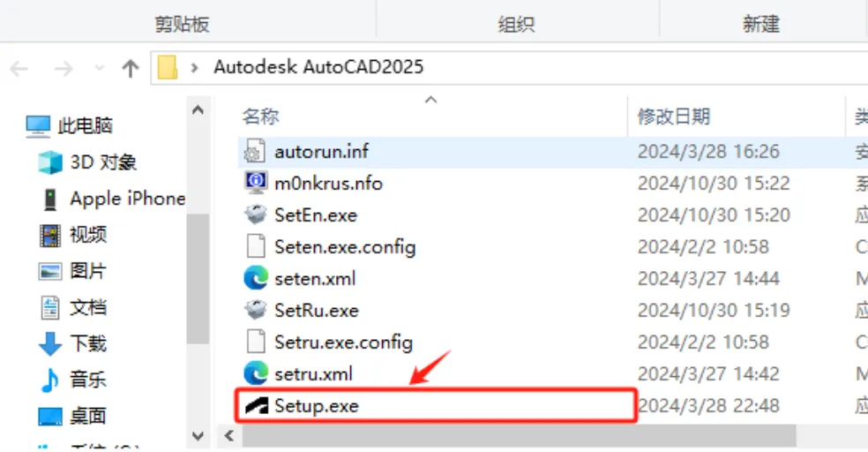Image resolution: width=868 pixels, height=452 pixels.
Task: Click the date 2024/3/28 16:26
Action: tap(708, 151)
